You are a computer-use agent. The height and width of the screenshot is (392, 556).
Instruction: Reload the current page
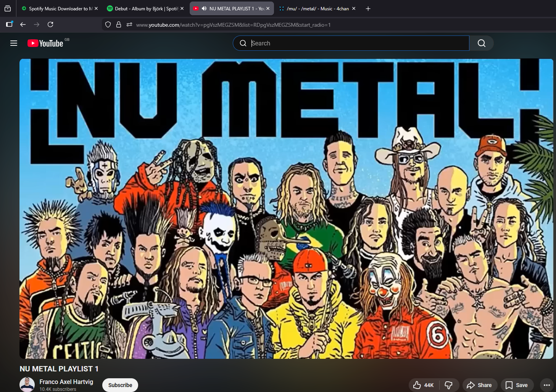coord(50,24)
